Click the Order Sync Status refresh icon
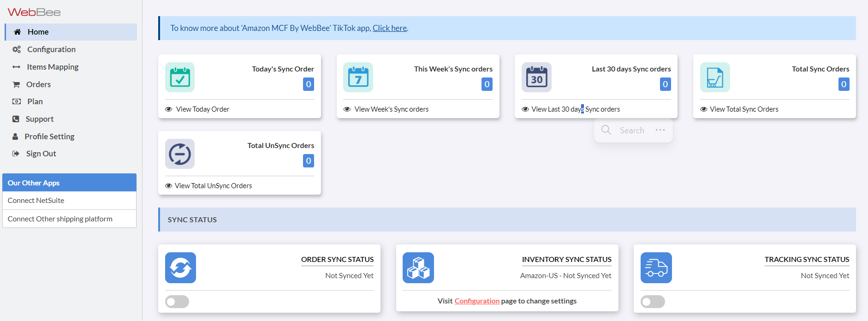Screen dimensions: 868x321 (180, 267)
